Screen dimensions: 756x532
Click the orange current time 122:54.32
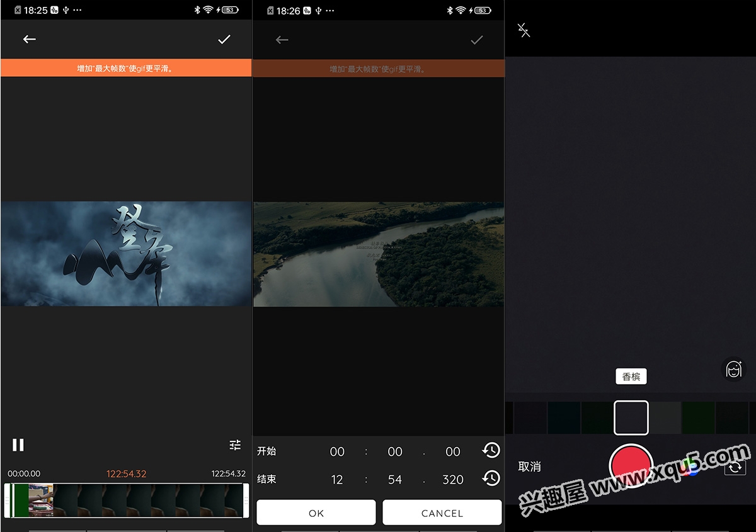point(126,473)
